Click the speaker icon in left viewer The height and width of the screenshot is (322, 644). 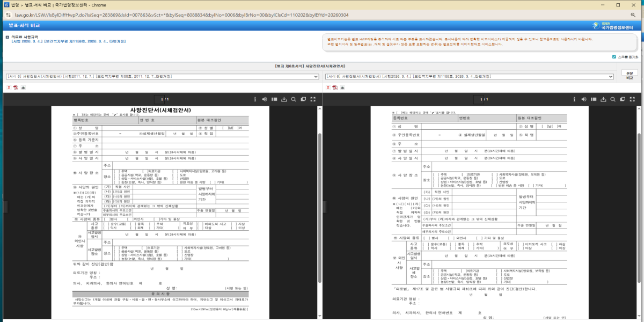[265, 99]
